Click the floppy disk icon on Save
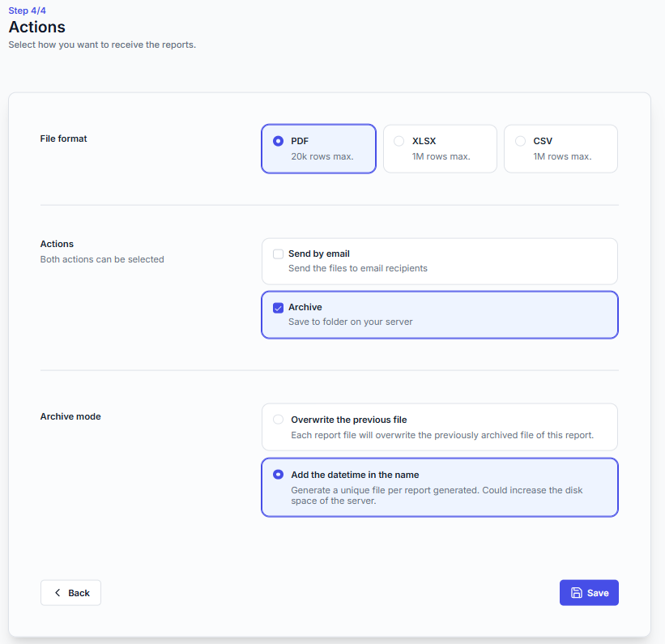 [577, 593]
